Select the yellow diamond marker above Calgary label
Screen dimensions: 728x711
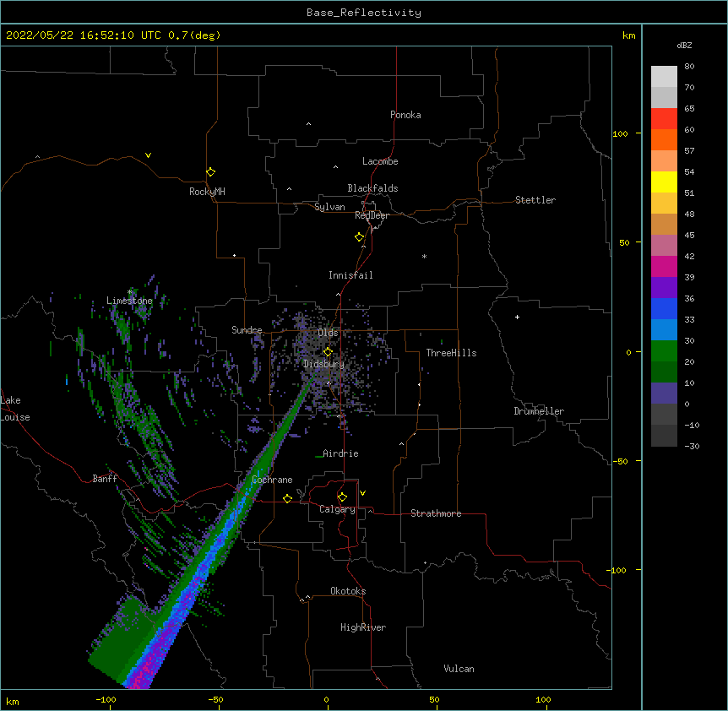pos(342,497)
